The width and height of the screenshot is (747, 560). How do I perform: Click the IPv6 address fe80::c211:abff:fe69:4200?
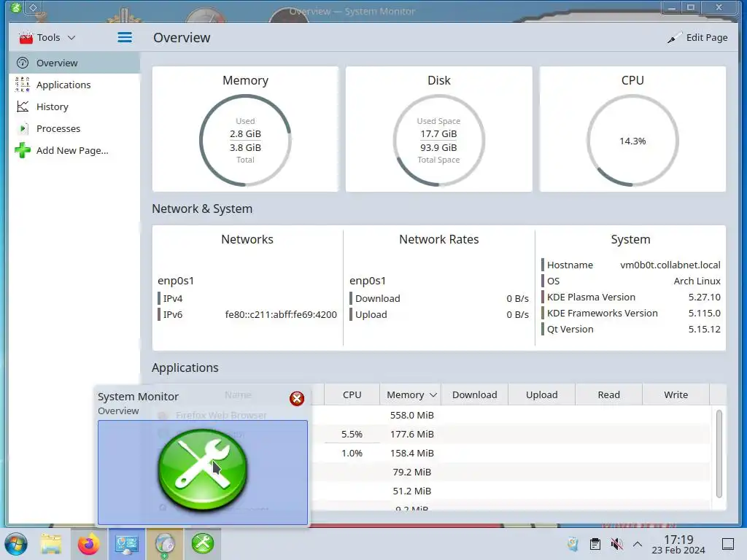pyautogui.click(x=281, y=315)
